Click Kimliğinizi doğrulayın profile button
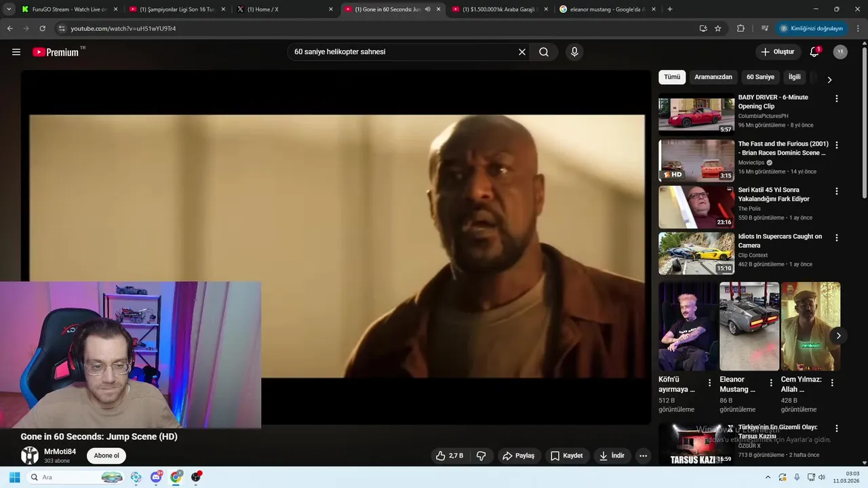The height and width of the screenshot is (488, 868). (812, 28)
